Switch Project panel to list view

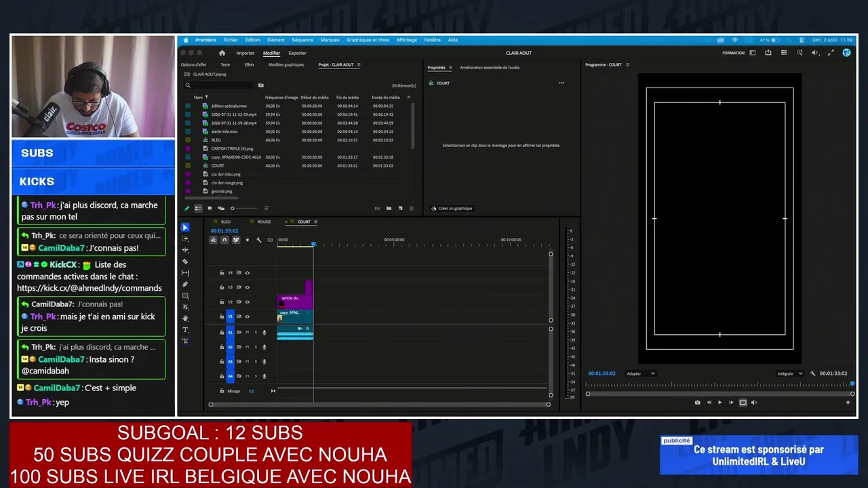pos(198,208)
